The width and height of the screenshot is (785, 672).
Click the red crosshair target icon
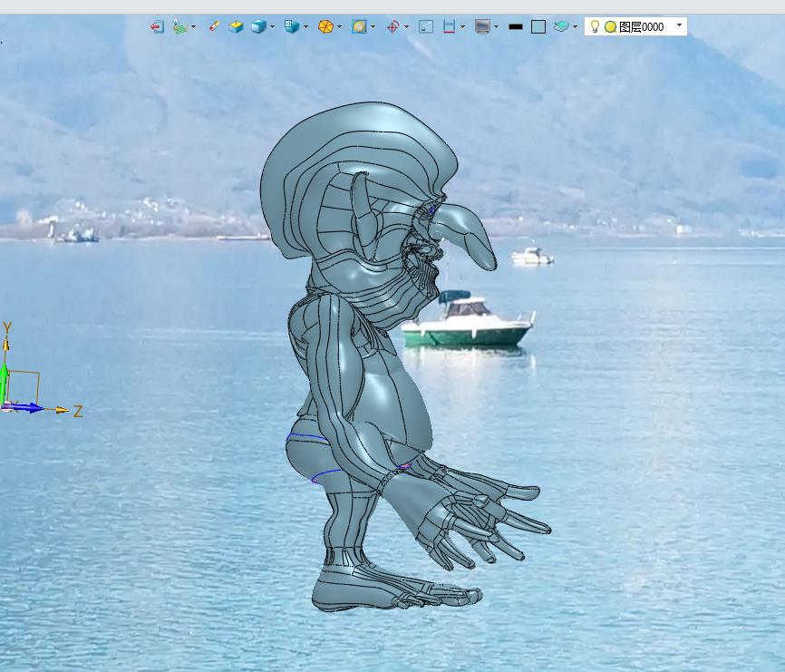(393, 26)
